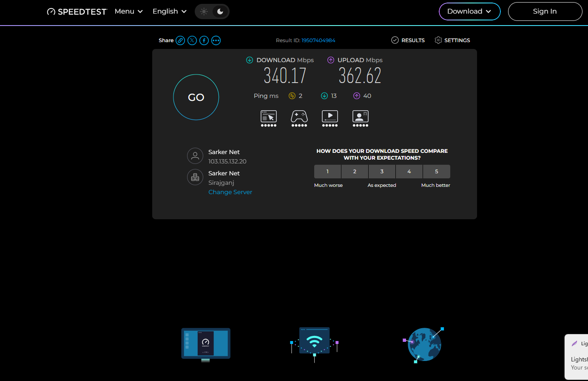588x381 pixels.
Task: Open RESULTS history
Action: click(408, 40)
